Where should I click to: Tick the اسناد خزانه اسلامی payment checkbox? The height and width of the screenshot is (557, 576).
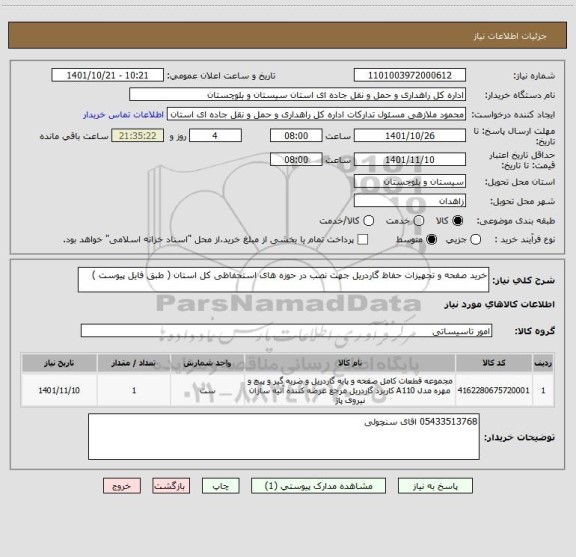(x=363, y=240)
